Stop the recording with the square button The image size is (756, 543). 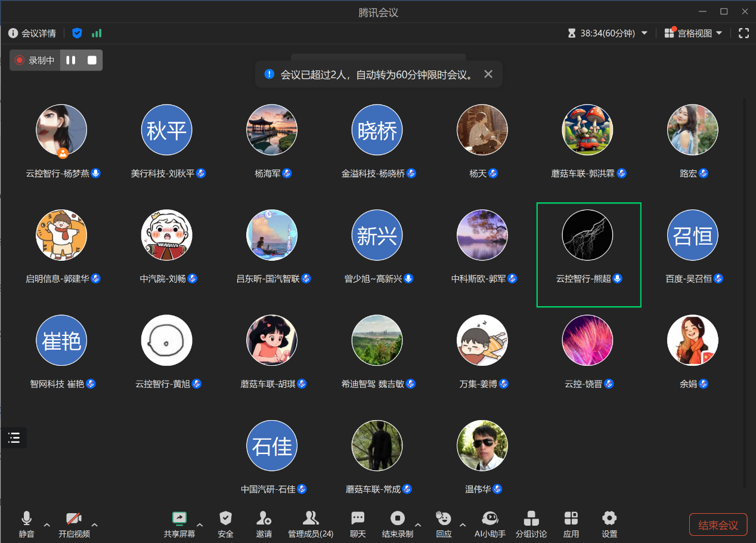[x=92, y=60]
